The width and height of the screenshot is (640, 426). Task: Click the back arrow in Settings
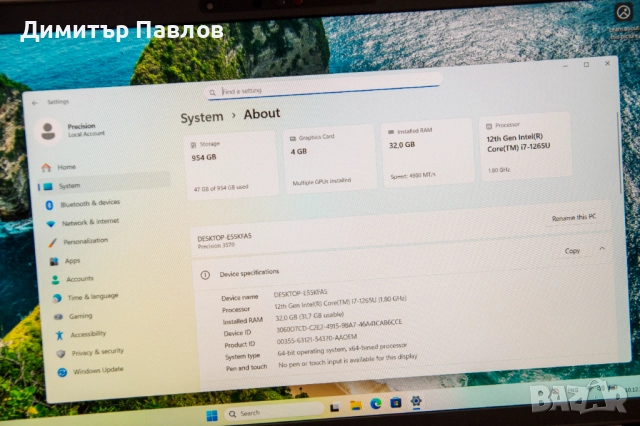coord(35,103)
